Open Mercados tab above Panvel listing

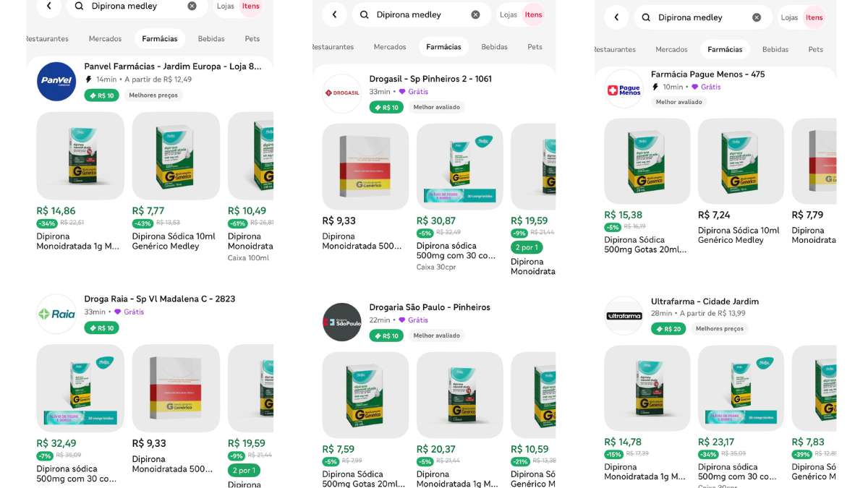point(105,38)
